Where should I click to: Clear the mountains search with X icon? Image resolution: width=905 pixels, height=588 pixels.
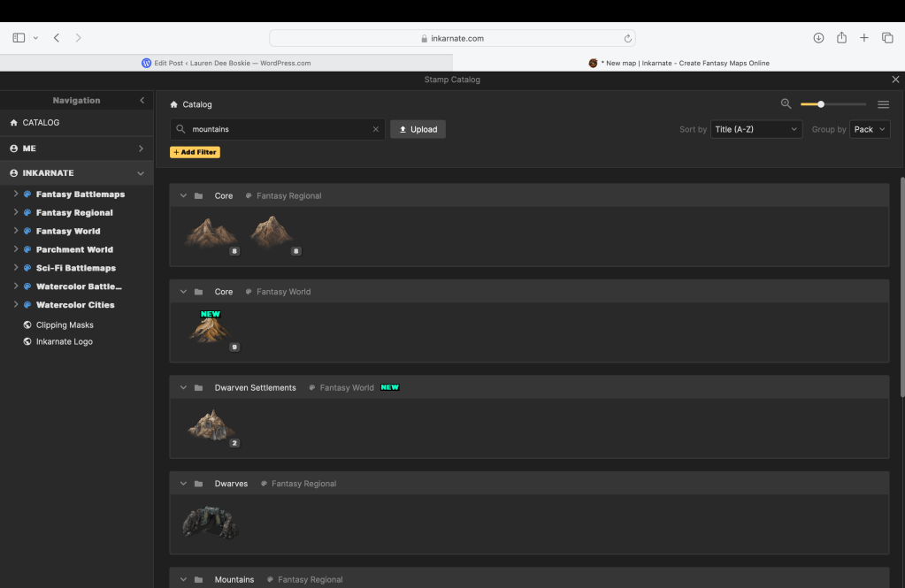click(x=375, y=129)
